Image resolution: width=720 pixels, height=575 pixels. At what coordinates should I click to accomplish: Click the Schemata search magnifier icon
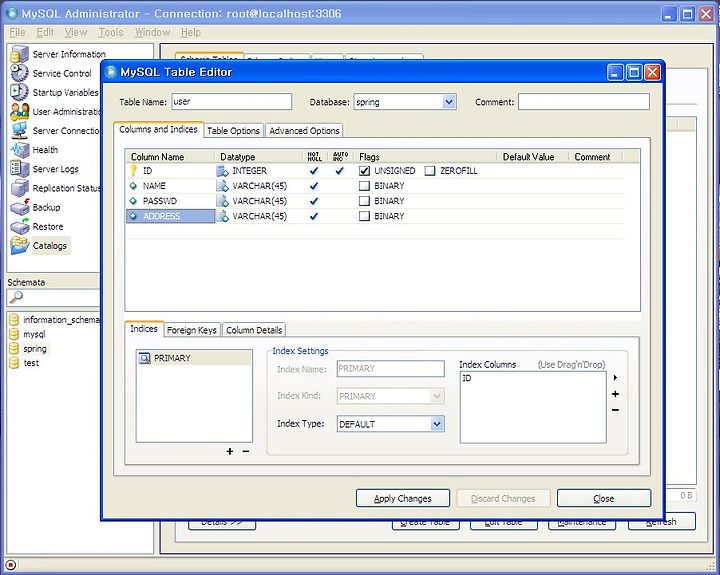[x=16, y=298]
